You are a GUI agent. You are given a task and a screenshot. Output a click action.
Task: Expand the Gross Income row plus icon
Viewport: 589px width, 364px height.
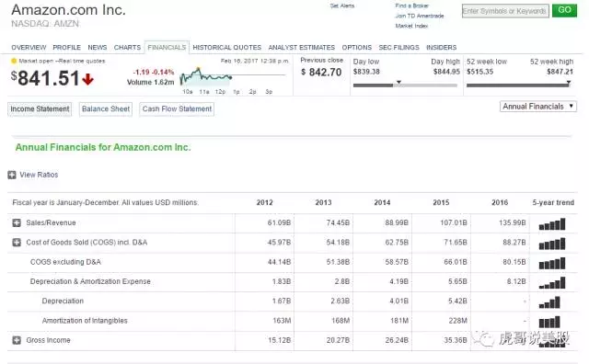(17, 340)
